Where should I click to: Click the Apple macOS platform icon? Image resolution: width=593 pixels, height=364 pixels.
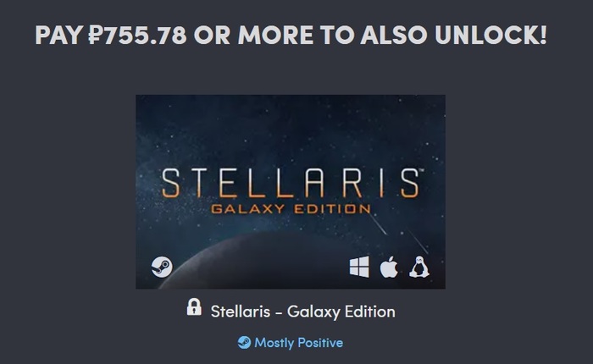point(389,267)
